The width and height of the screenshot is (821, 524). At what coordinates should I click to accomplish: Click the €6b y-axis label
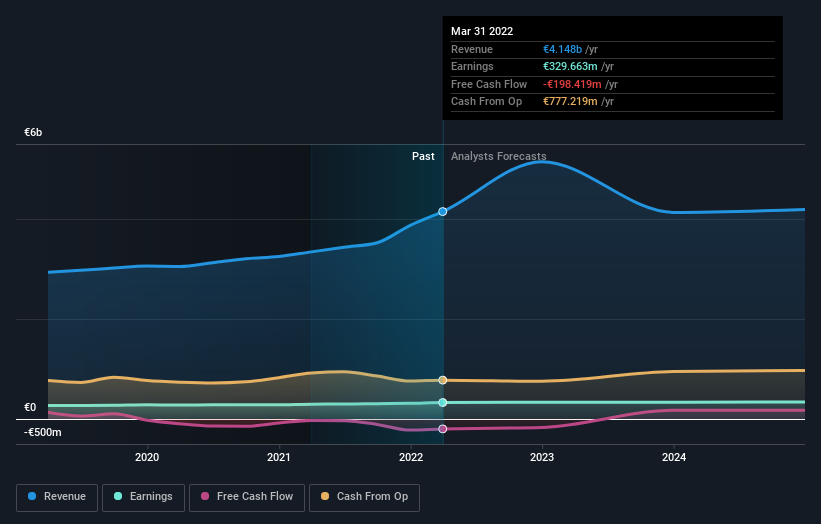33,132
